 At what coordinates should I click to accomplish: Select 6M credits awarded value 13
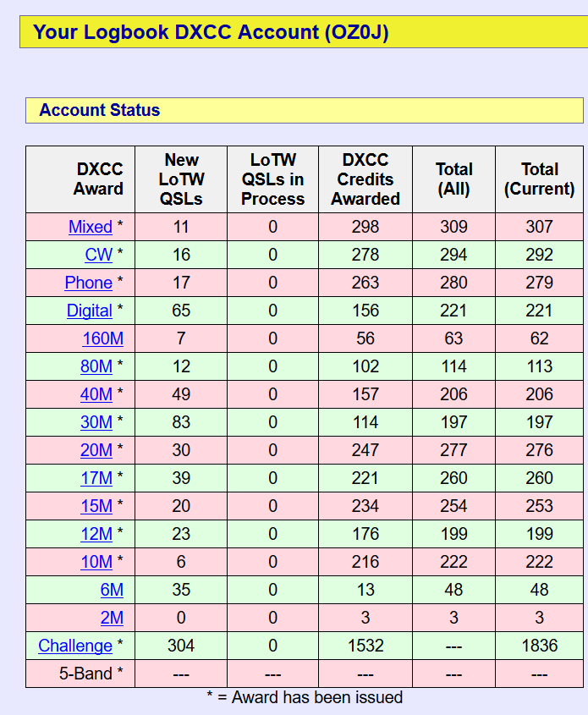[x=365, y=590]
